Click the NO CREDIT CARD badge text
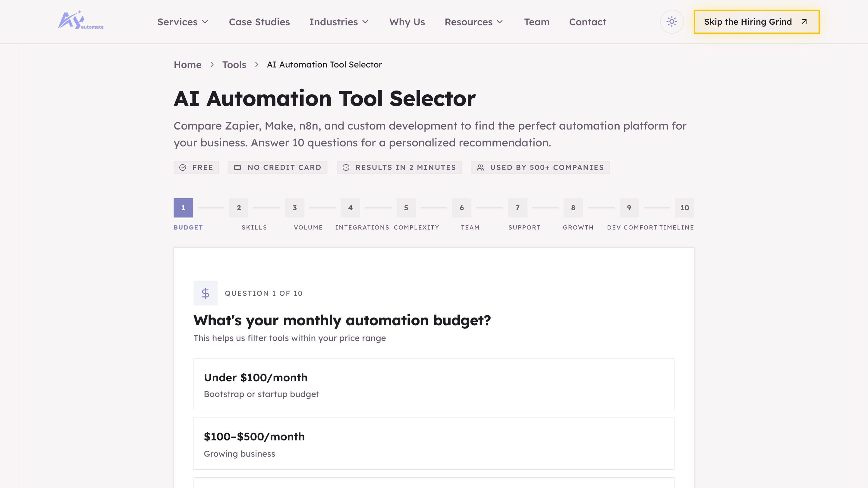 285,167
